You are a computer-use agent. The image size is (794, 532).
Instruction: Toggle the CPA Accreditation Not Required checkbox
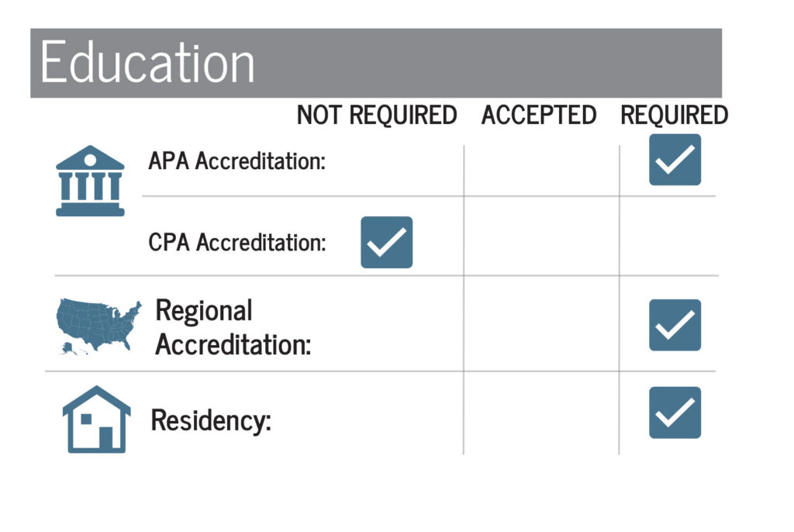[386, 242]
